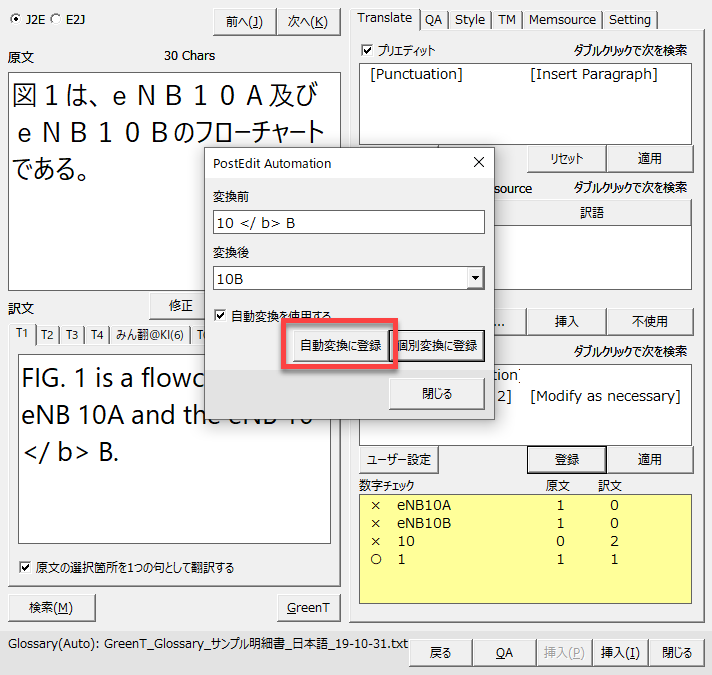Click 自動変換に登録 button
This screenshot has width=712, height=675.
tap(341, 345)
